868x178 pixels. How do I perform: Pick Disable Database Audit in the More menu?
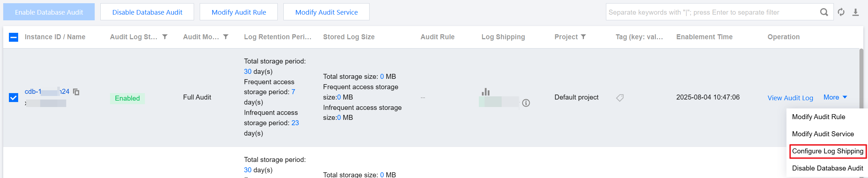(x=827, y=168)
